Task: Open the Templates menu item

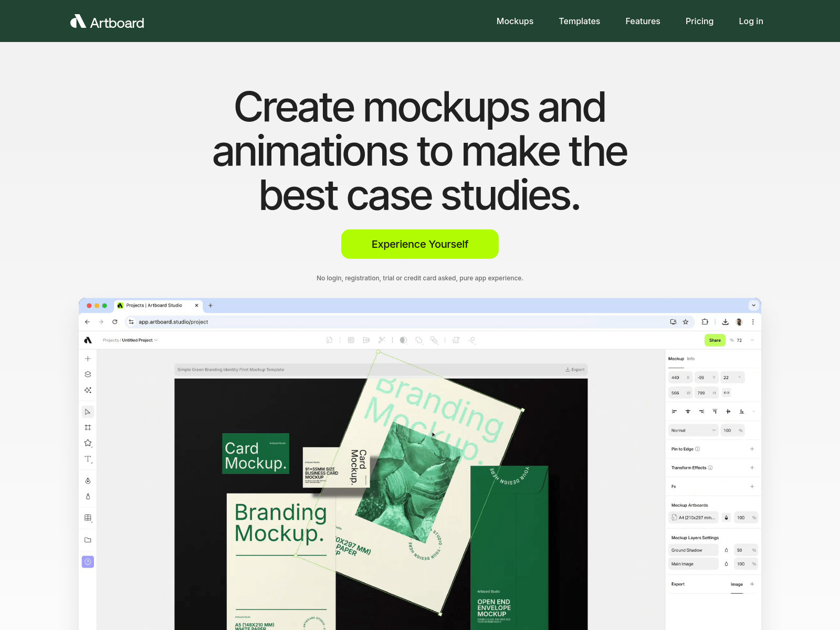Action: [579, 21]
